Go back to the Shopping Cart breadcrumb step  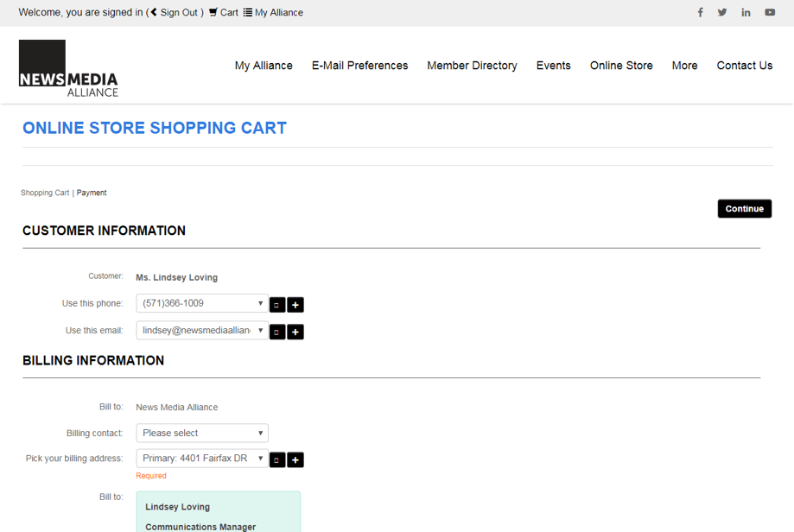coord(45,193)
